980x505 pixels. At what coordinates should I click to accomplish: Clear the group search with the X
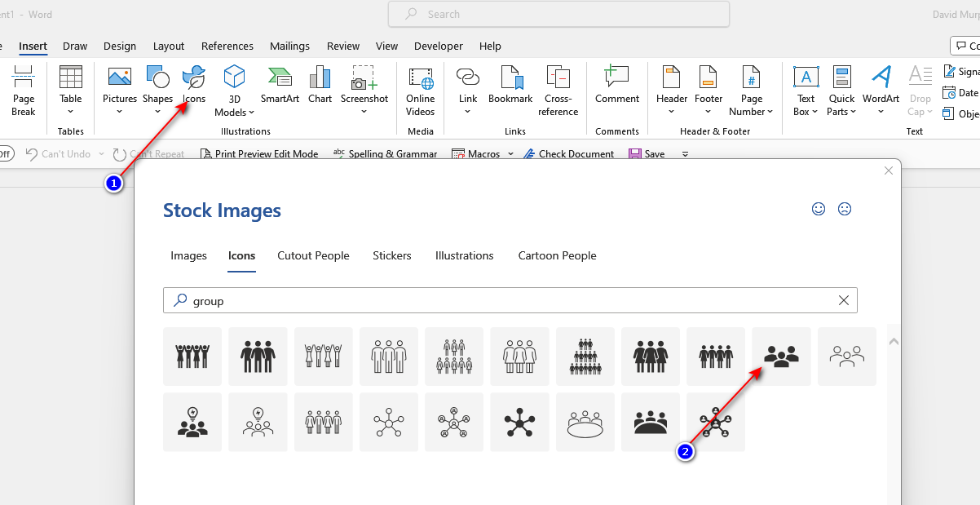[844, 300]
